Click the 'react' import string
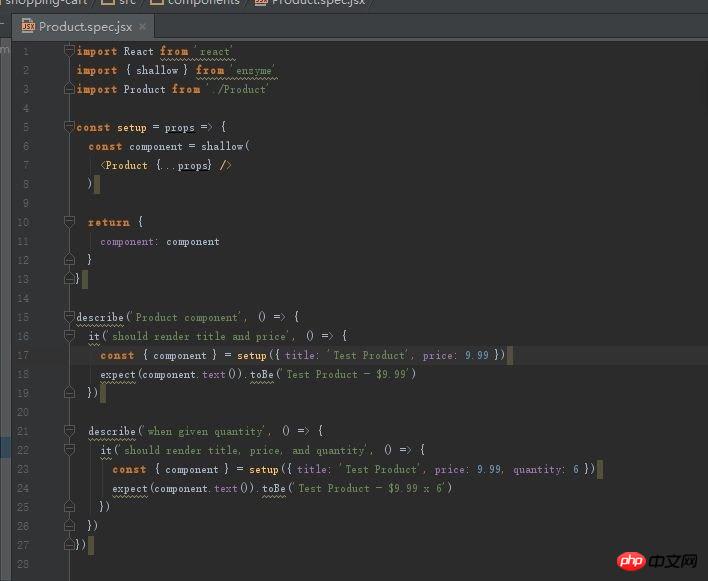 (x=215, y=51)
